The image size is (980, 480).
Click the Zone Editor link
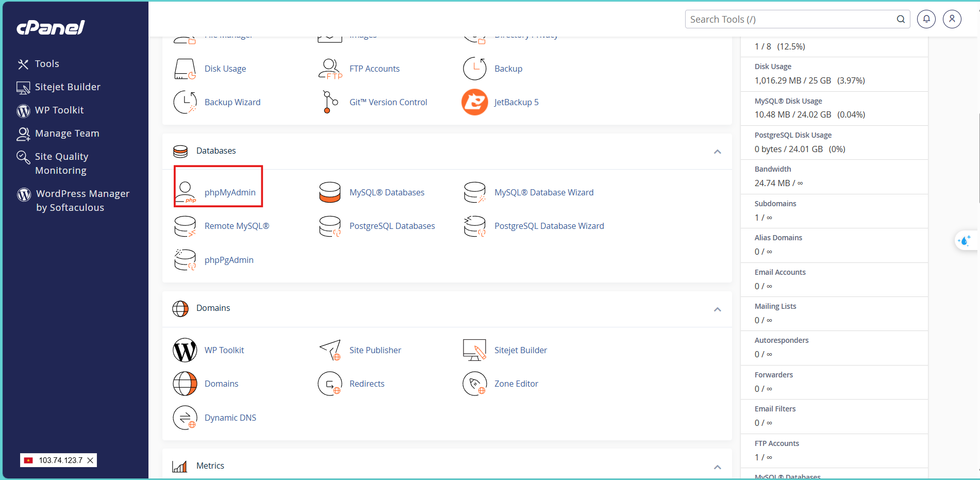click(516, 384)
